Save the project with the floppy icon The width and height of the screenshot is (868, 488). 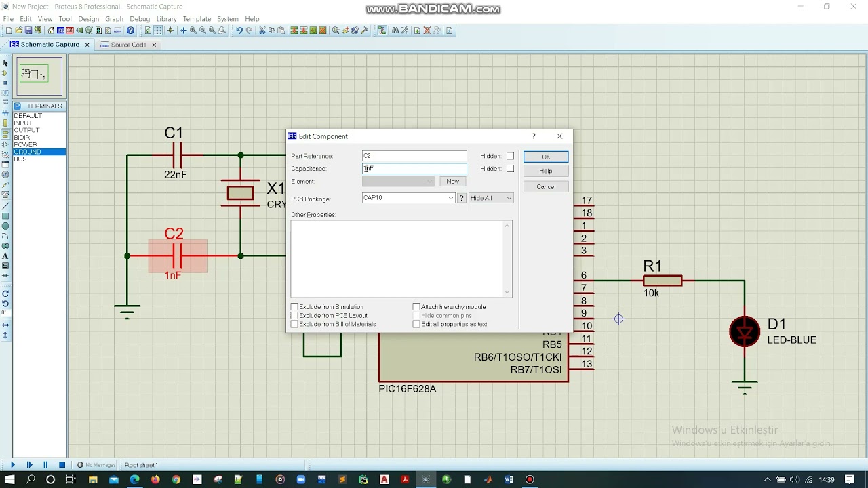[28, 30]
